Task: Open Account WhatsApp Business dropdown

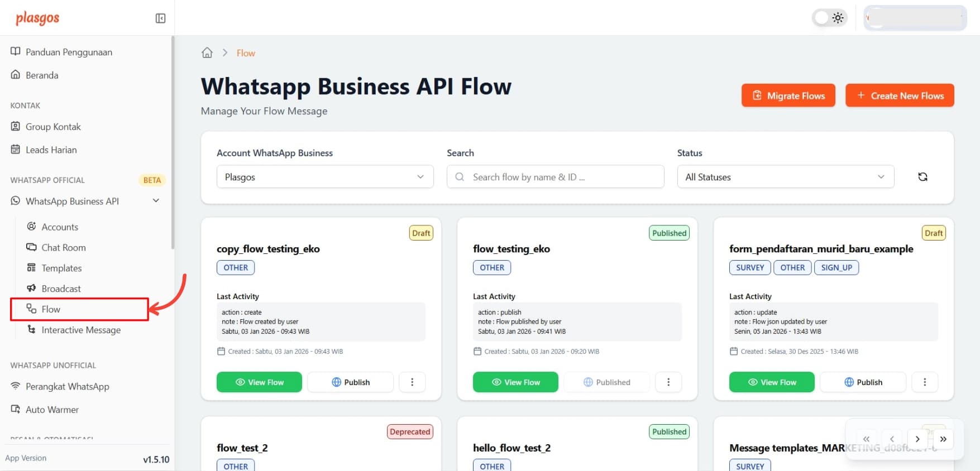Action: coord(324,177)
